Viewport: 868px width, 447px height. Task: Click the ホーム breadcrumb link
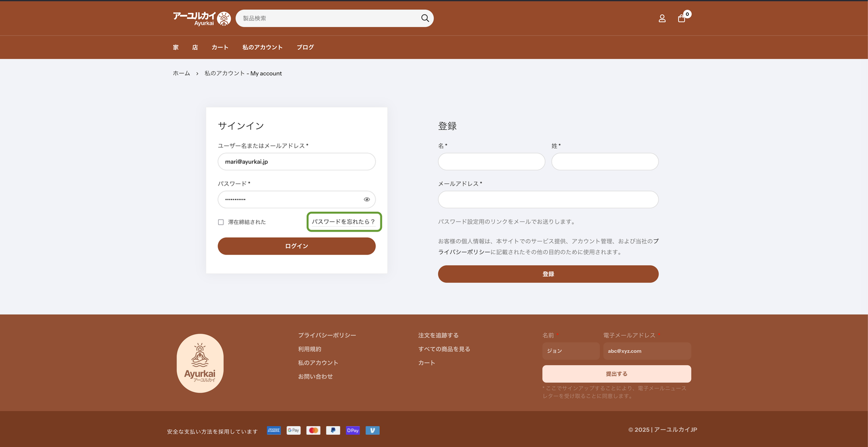[x=181, y=73]
